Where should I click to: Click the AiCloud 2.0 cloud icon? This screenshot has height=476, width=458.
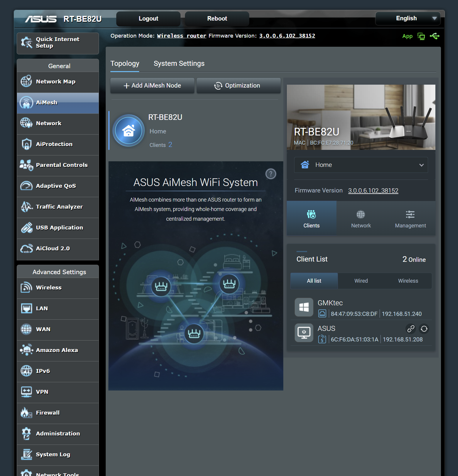point(26,248)
